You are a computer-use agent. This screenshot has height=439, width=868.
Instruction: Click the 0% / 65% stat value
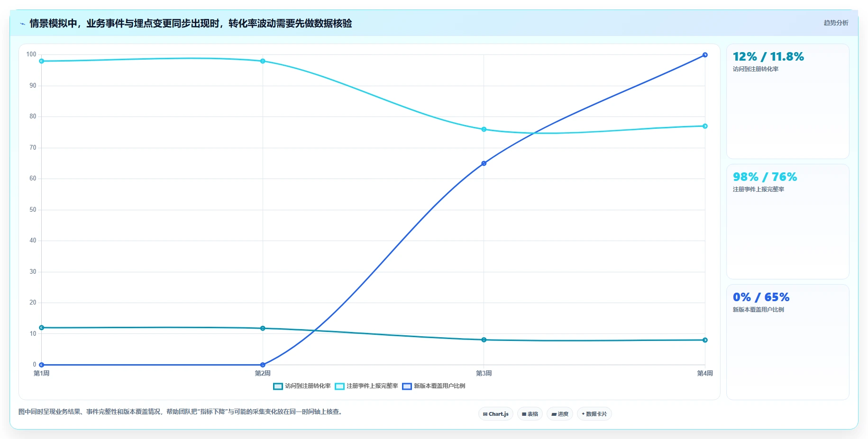(761, 297)
